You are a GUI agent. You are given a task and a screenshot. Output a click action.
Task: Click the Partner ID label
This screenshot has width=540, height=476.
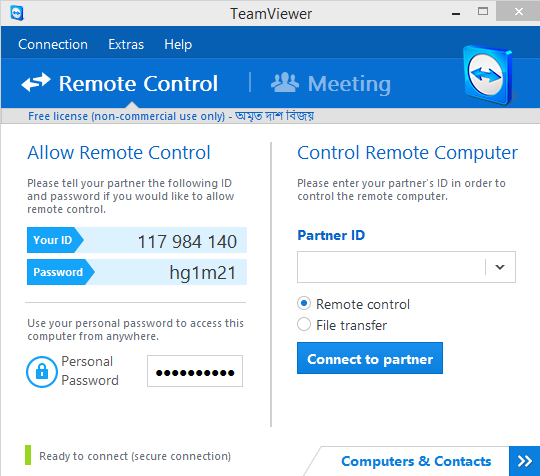331,235
